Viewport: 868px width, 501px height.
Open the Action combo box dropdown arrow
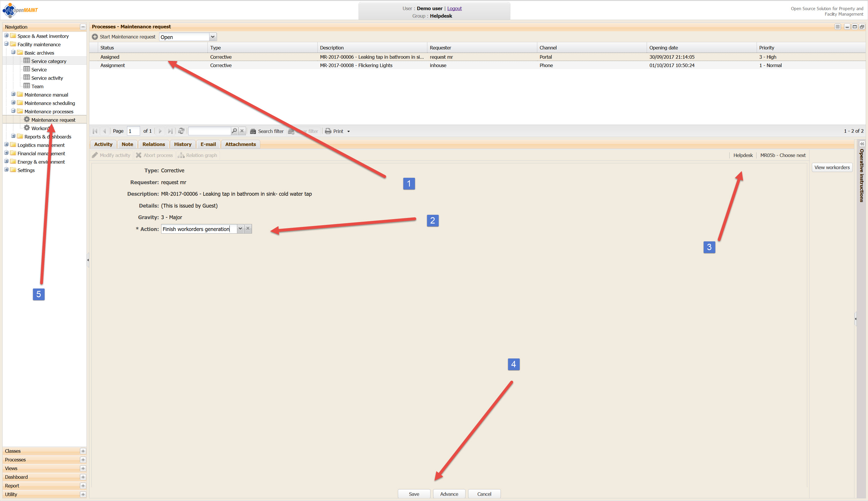click(x=240, y=228)
